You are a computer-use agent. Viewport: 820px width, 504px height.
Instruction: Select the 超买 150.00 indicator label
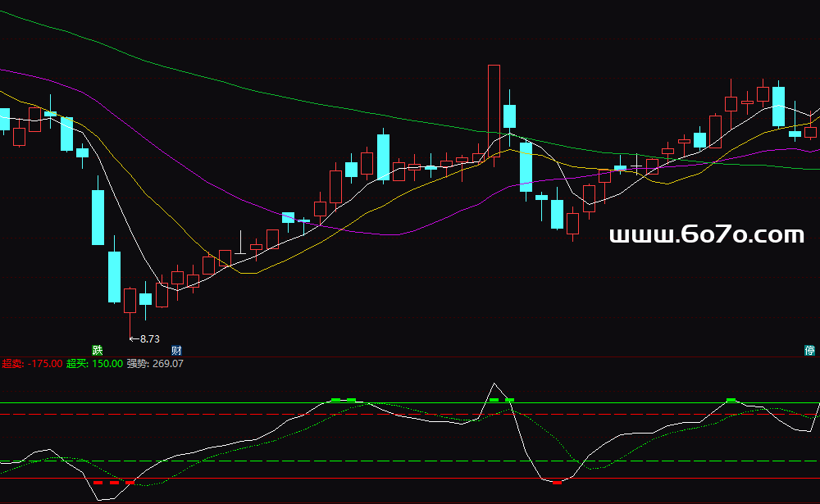pos(94,363)
